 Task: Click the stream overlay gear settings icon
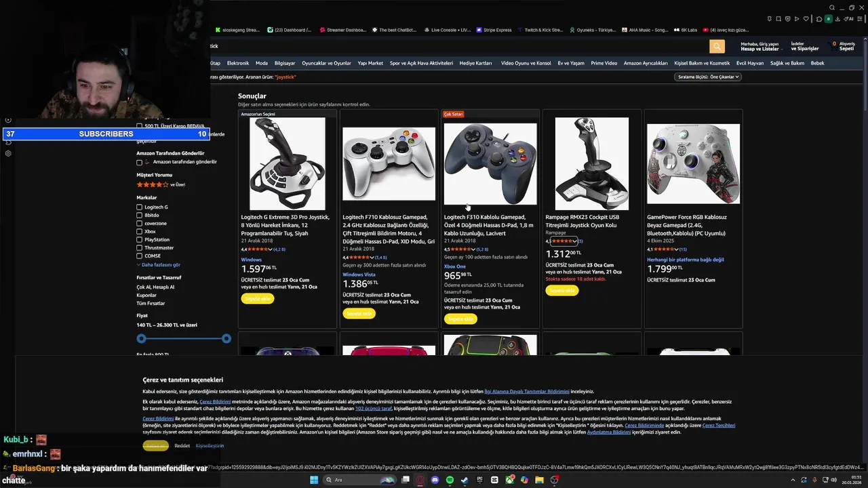click(8, 153)
